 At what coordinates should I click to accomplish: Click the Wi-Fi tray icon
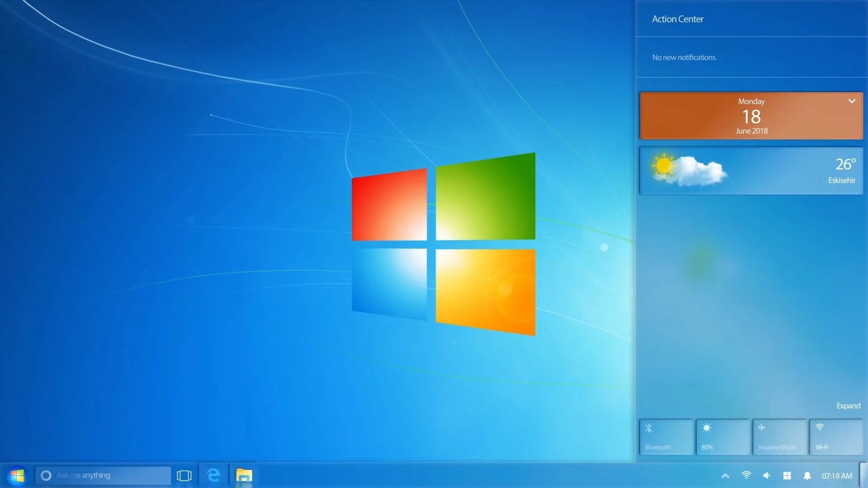[x=746, y=475]
